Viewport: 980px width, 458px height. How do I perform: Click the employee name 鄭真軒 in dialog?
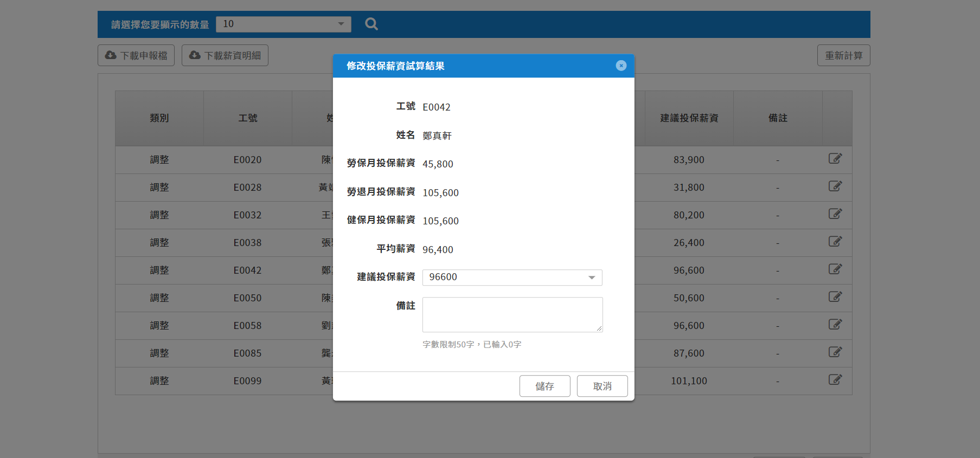point(437,136)
